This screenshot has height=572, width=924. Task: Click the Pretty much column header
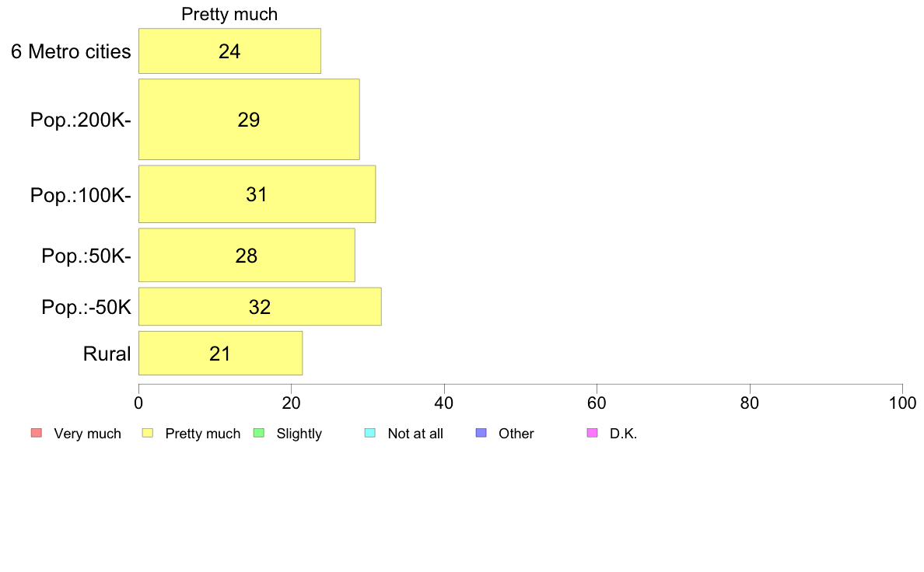(229, 14)
